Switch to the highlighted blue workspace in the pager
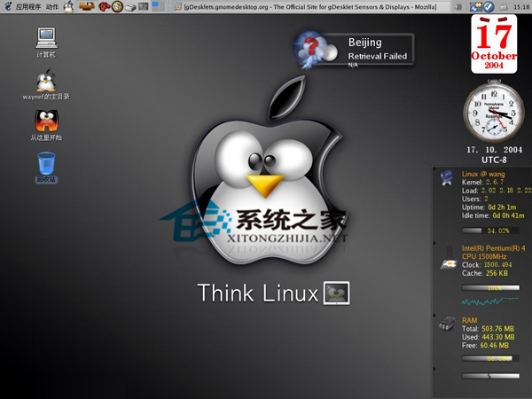The height and width of the screenshot is (399, 532). coord(154,4)
